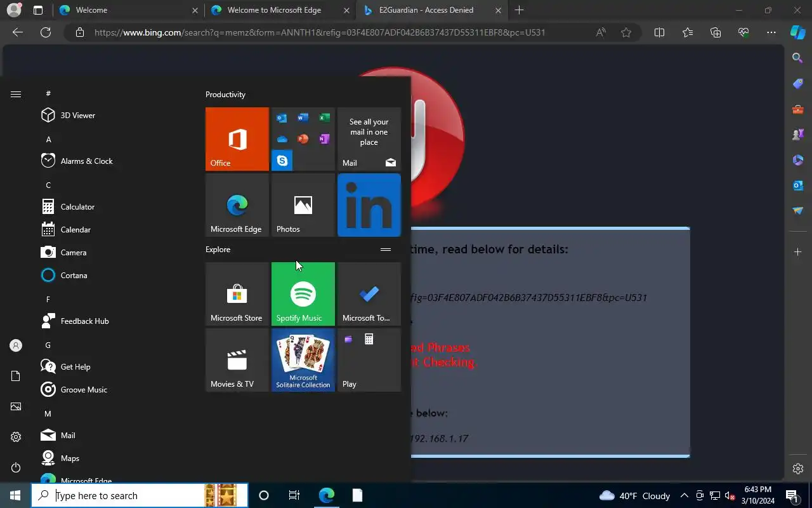
Task: Click the Office tile
Action: [237, 139]
